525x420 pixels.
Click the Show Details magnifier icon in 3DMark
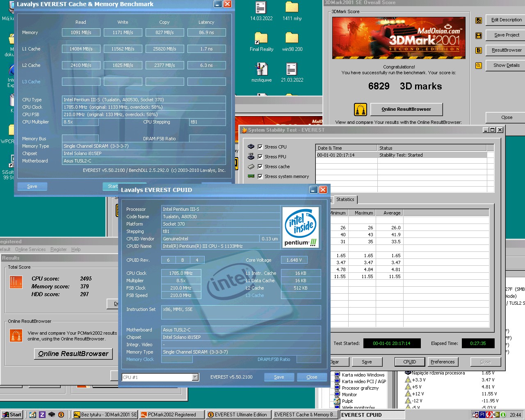(478, 66)
